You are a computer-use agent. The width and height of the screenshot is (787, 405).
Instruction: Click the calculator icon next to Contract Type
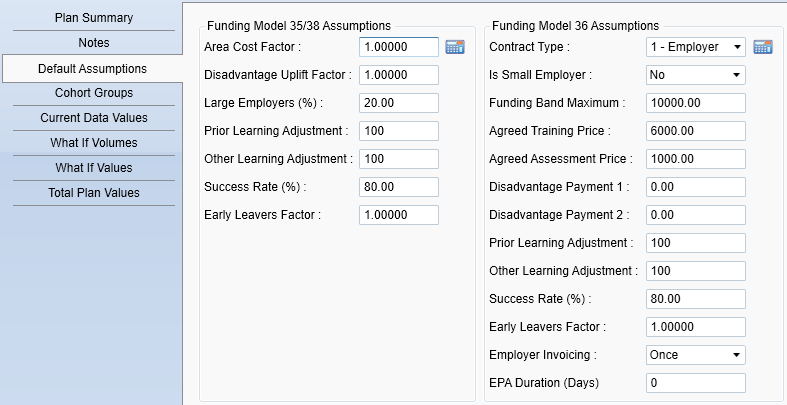(x=764, y=47)
